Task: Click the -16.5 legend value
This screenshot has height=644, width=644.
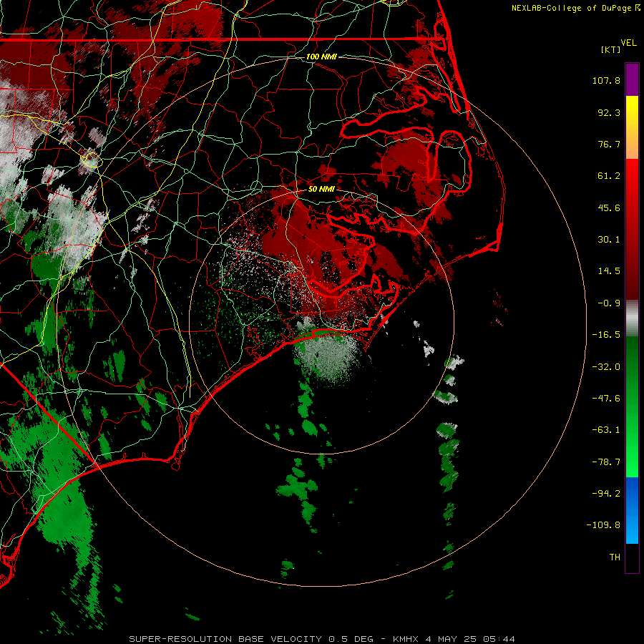Action: click(x=606, y=335)
